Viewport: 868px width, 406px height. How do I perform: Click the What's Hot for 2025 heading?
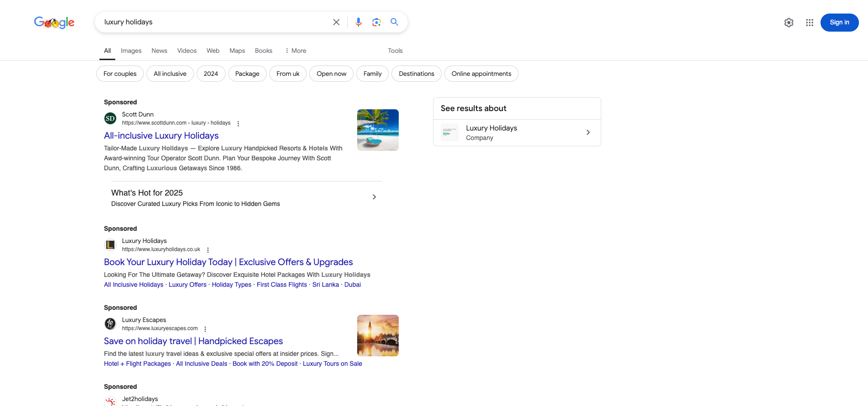coord(147,193)
